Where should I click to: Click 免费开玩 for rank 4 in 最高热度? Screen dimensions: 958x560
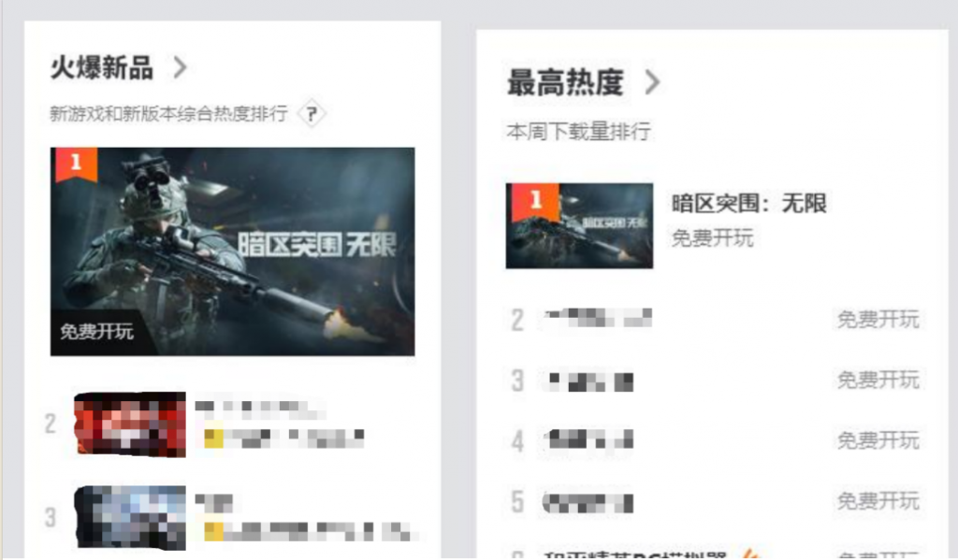click(878, 440)
